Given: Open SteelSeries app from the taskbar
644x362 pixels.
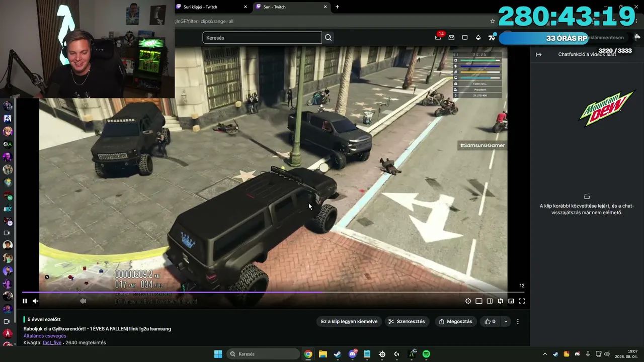Looking at the screenshot, I should tap(382, 354).
